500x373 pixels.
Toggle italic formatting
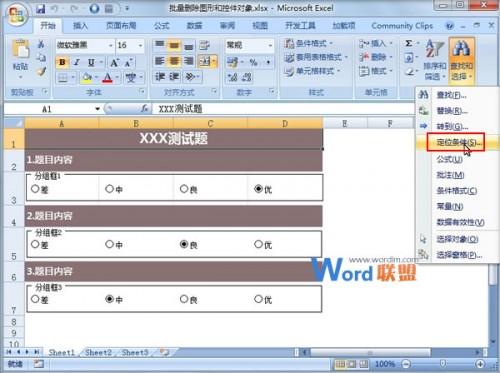[77, 62]
